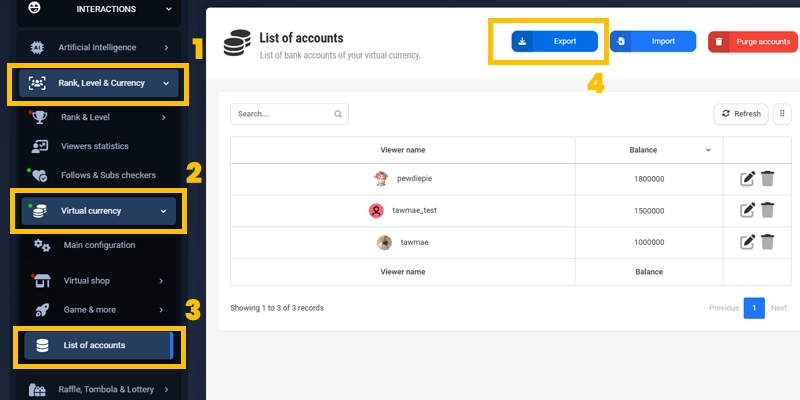The height and width of the screenshot is (400, 800).
Task: Click the pewdiepie avatar thumbnail
Action: coord(381,179)
